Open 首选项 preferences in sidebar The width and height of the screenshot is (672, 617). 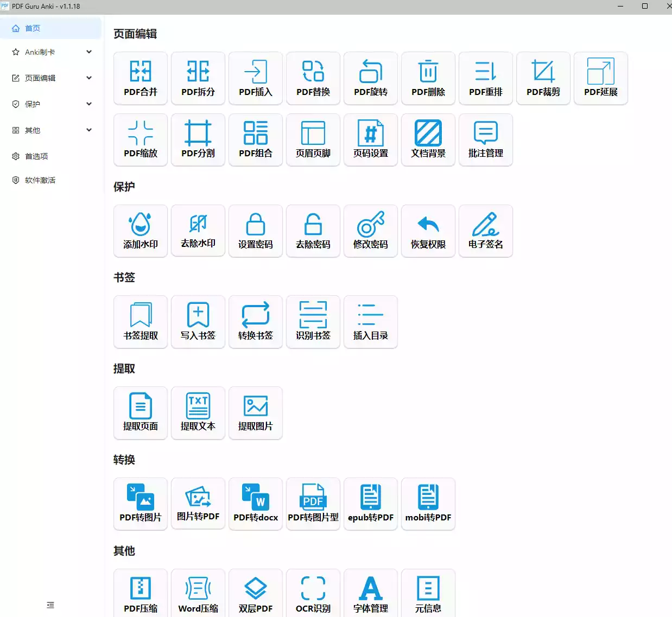[x=36, y=156]
